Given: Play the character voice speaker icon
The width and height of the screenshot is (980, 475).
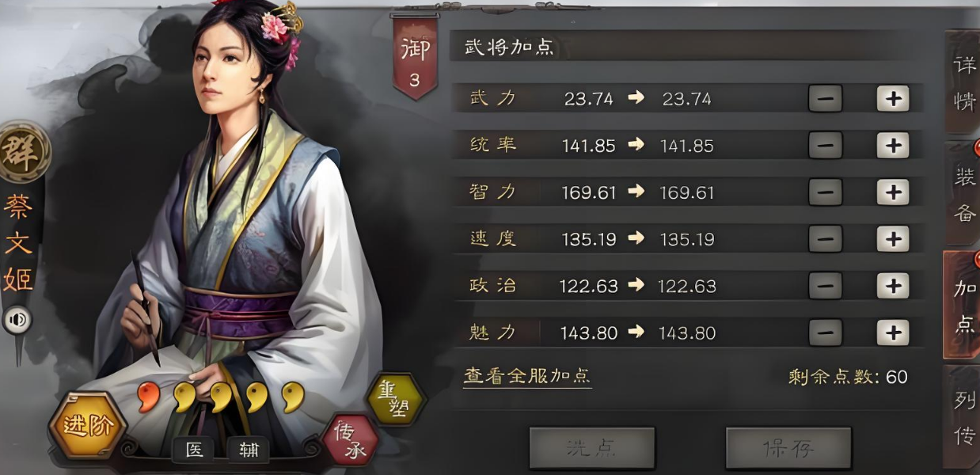Looking at the screenshot, I should 17,321.
